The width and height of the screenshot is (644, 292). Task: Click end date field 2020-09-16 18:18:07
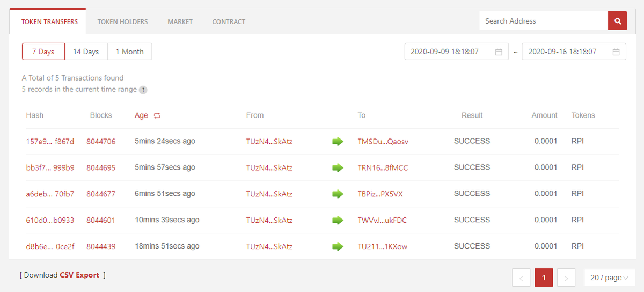tap(574, 52)
